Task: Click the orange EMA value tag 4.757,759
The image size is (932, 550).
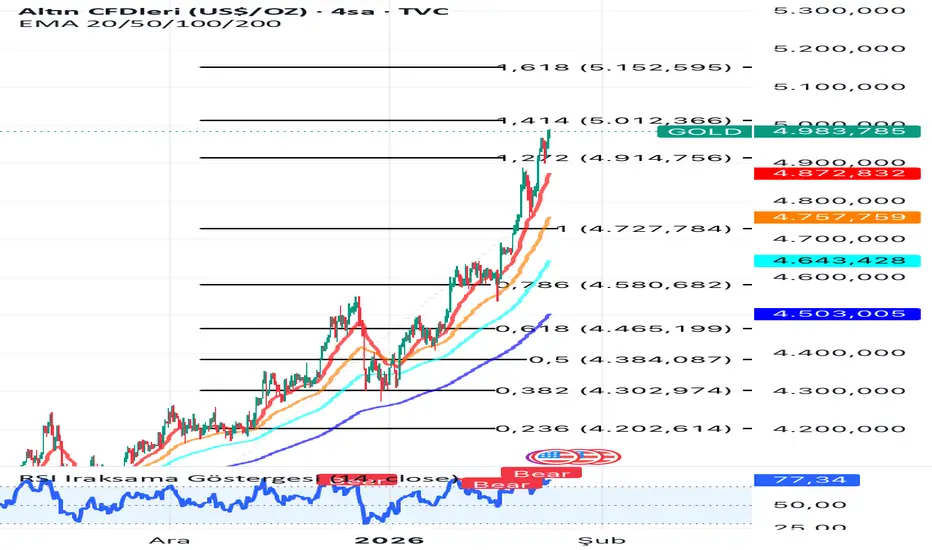Action: point(837,217)
